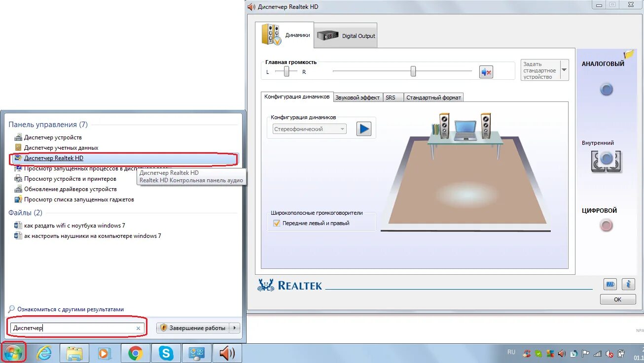Click the Панель управления (7) category header
This screenshot has height=363, width=644.
(48, 125)
